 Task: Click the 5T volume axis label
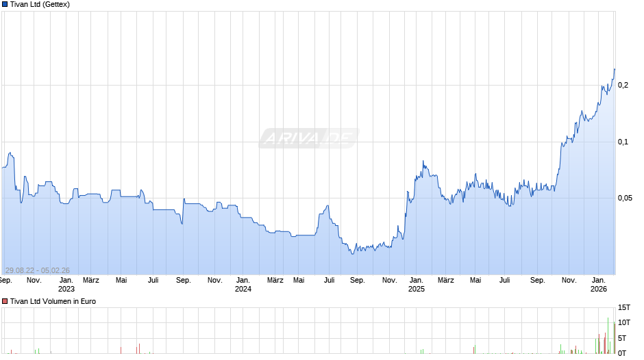622,338
